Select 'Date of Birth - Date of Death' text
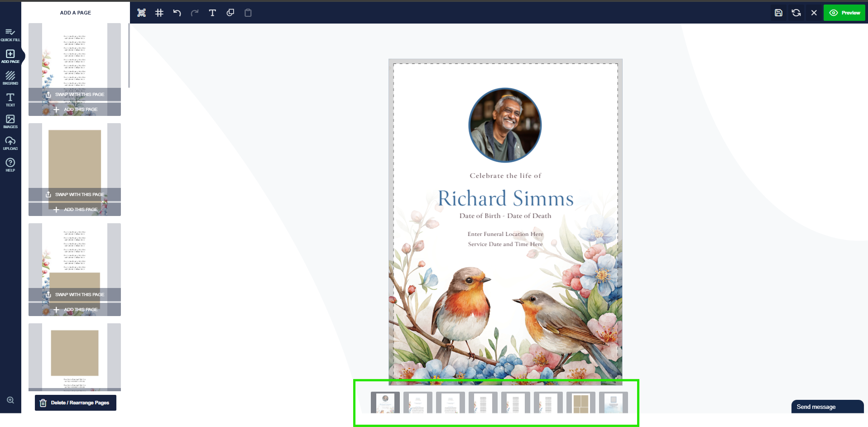The height and width of the screenshot is (427, 868). click(x=505, y=216)
